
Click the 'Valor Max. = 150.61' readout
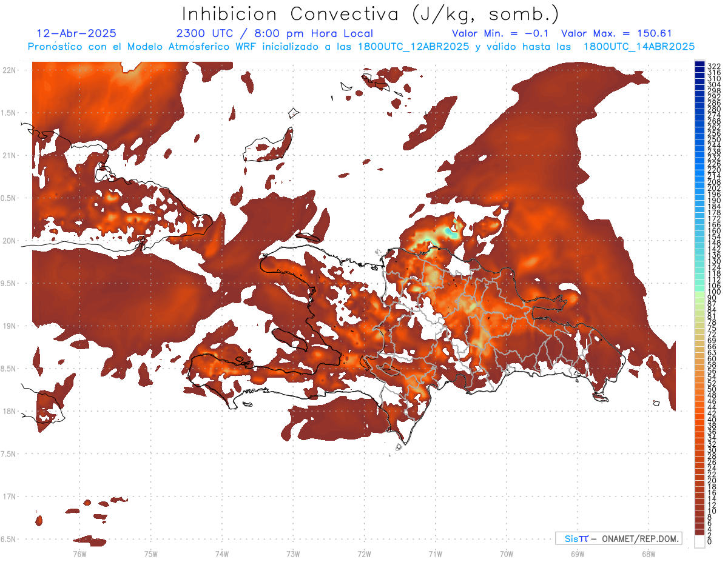coord(616,34)
